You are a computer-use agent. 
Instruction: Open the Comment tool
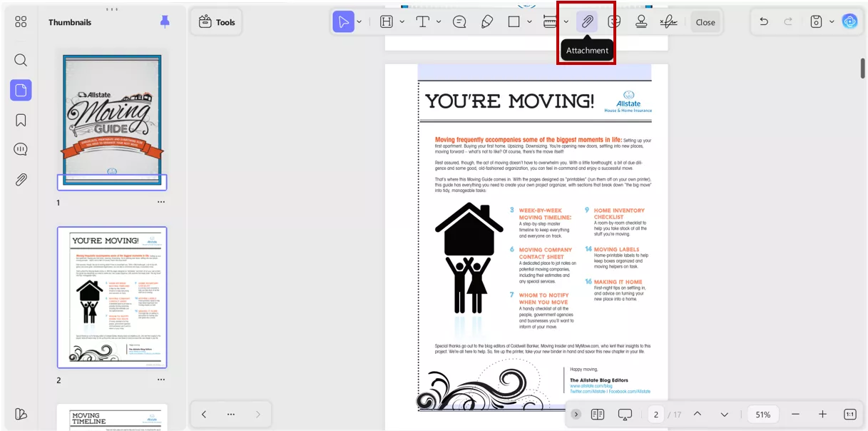[x=459, y=21]
